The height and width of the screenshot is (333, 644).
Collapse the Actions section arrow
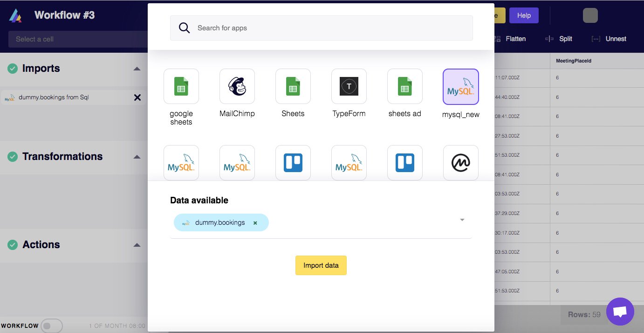click(137, 245)
